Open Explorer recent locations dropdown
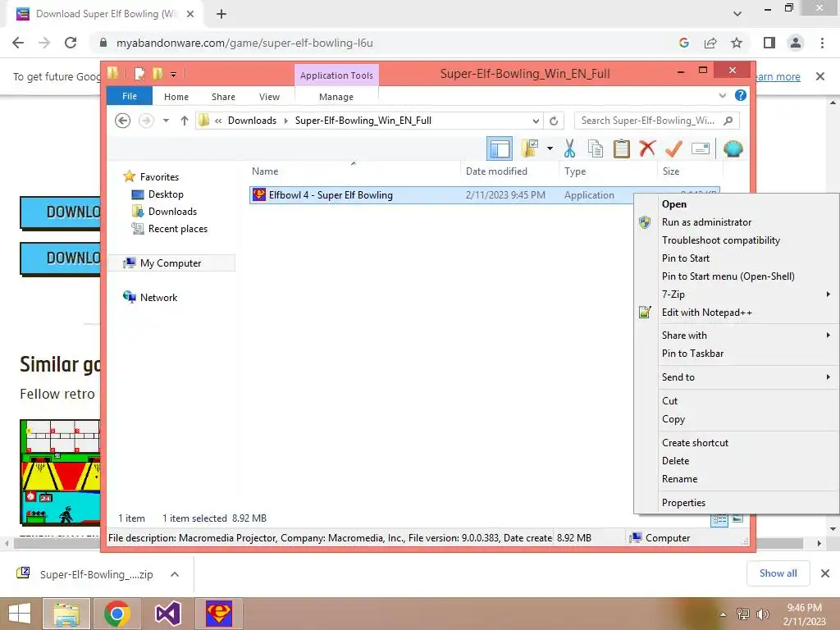This screenshot has width=840, height=630. click(166, 121)
